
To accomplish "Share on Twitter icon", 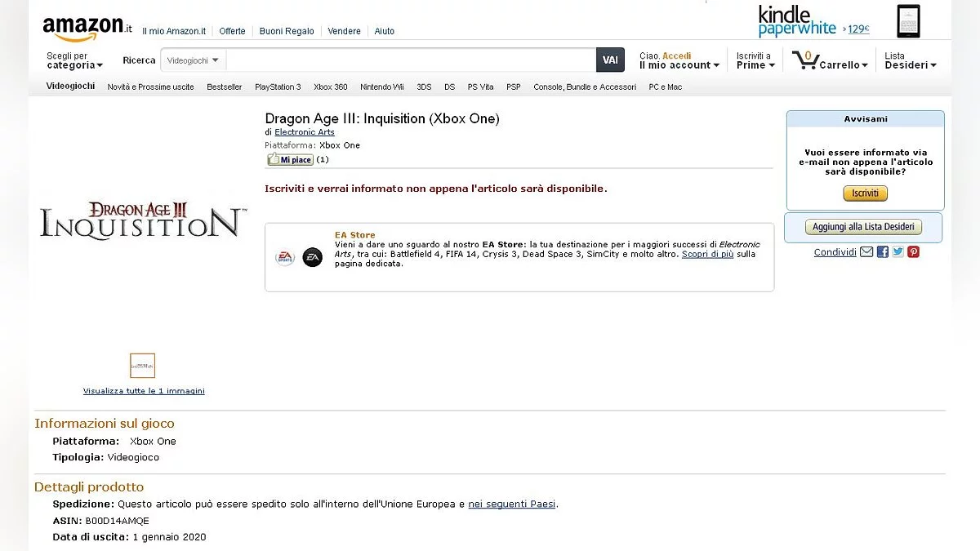I will click(x=898, y=252).
